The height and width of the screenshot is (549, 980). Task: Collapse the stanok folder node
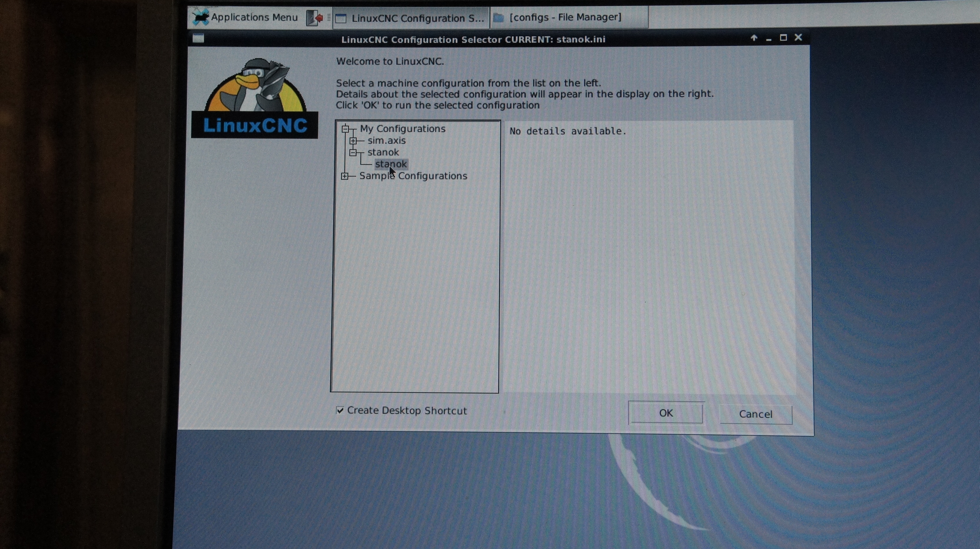(353, 153)
